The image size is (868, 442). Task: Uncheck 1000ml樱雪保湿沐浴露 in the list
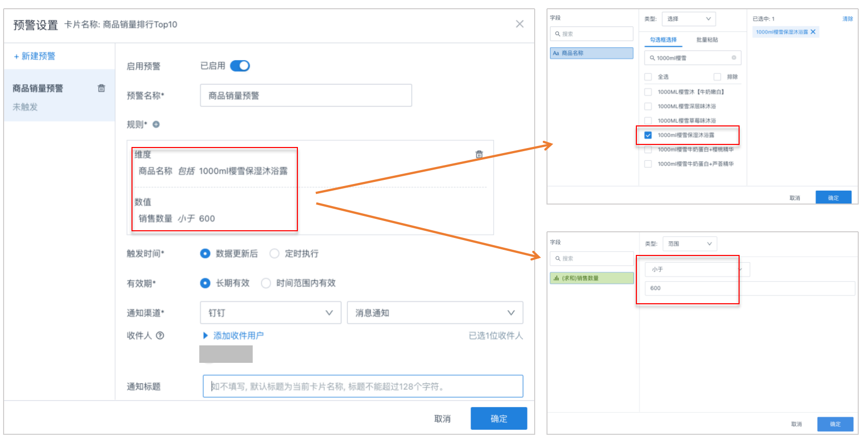pos(648,135)
